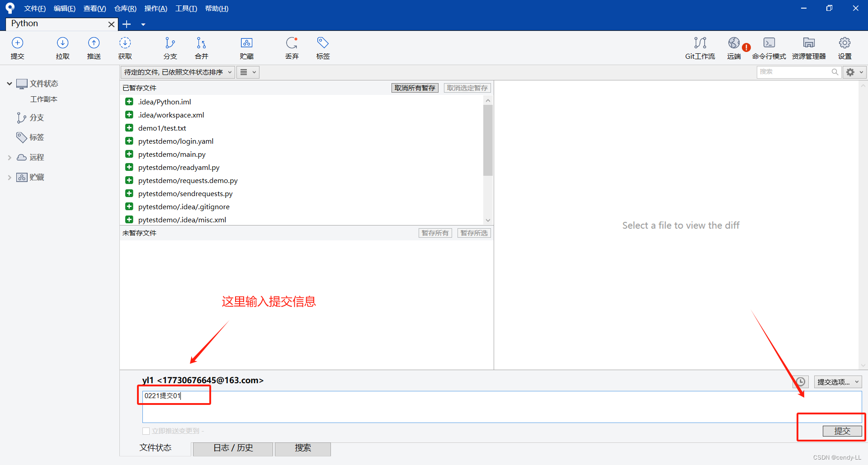The width and height of the screenshot is (868, 465).
Task: Open the pending files sort dropdown
Action: pos(178,72)
